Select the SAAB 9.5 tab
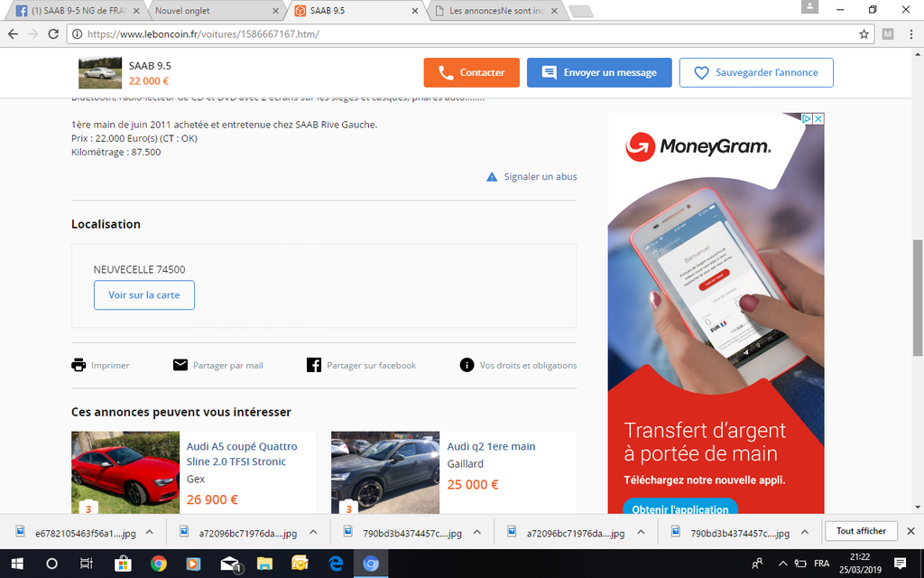This screenshot has height=578, width=924. click(x=356, y=11)
